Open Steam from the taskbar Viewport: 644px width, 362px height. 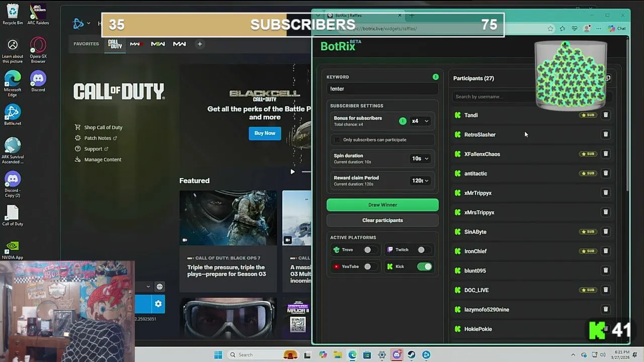412,355
